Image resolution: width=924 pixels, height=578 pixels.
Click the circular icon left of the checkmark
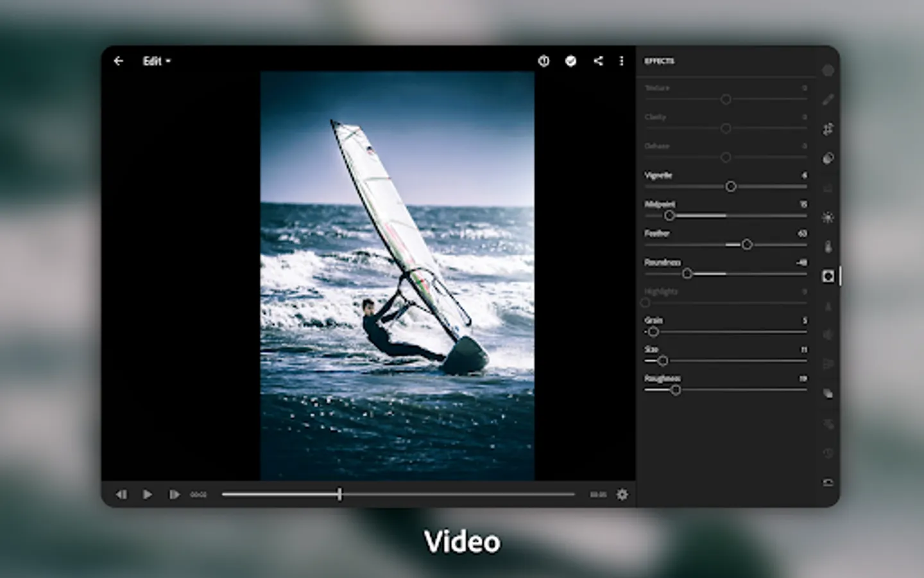coord(543,61)
